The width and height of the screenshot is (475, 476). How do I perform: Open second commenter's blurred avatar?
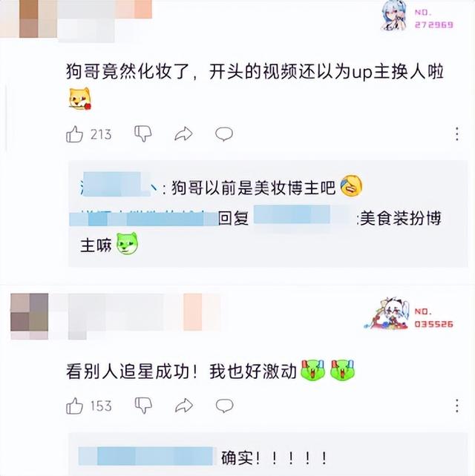click(x=29, y=317)
